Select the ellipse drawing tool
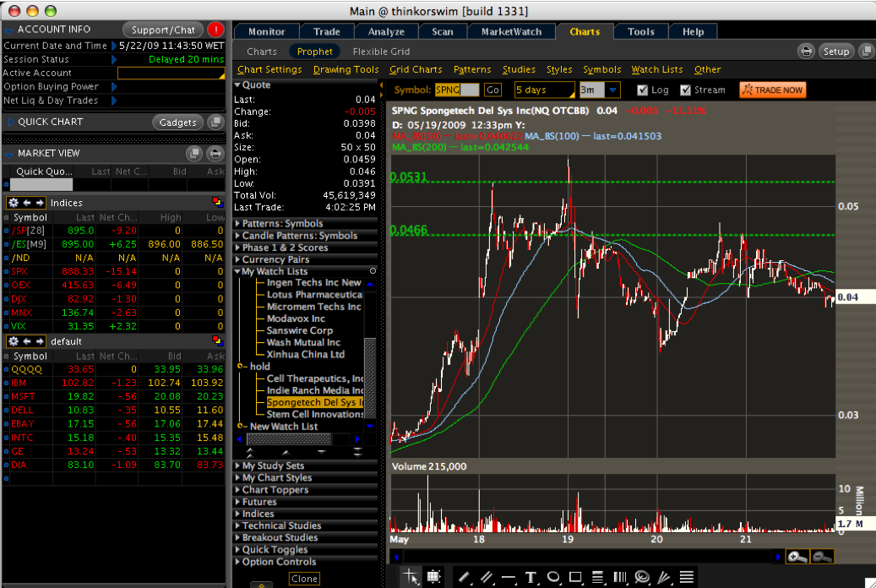Viewport: 876px width, 588px height. click(x=553, y=577)
